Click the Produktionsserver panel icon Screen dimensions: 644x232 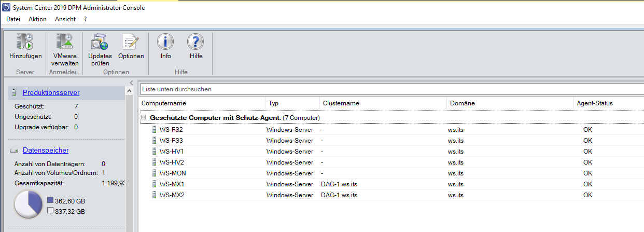pyautogui.click(x=13, y=93)
